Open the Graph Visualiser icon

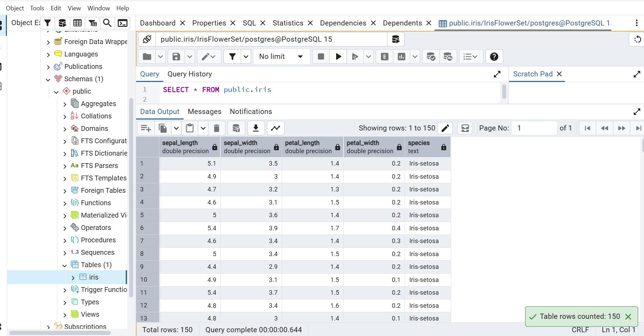point(276,128)
